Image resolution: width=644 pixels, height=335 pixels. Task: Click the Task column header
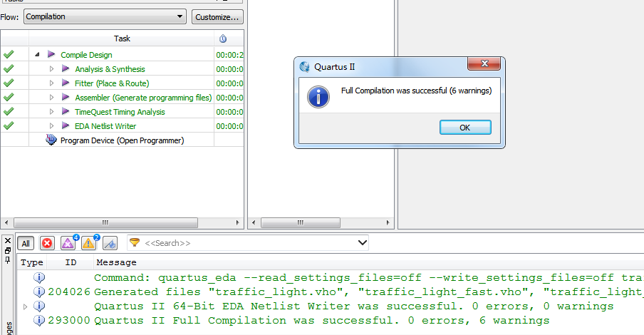click(122, 38)
